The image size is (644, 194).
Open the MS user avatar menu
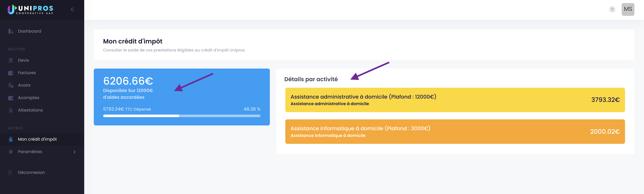pyautogui.click(x=628, y=9)
